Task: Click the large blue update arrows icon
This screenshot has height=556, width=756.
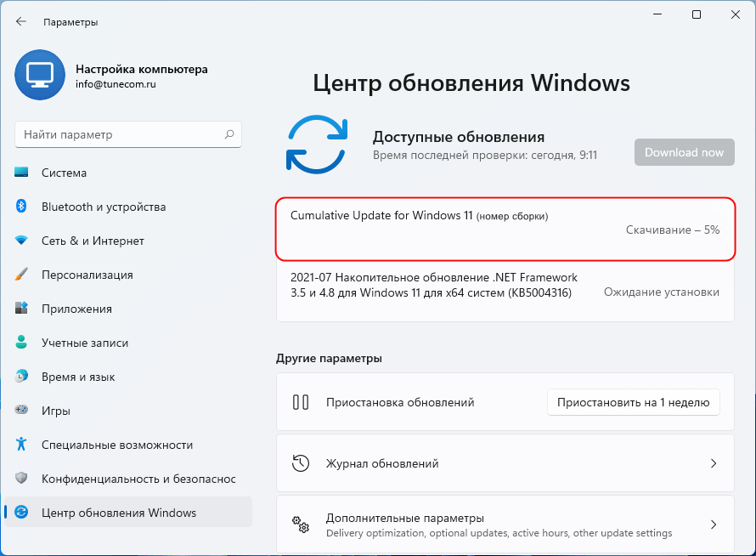Action: (x=317, y=145)
